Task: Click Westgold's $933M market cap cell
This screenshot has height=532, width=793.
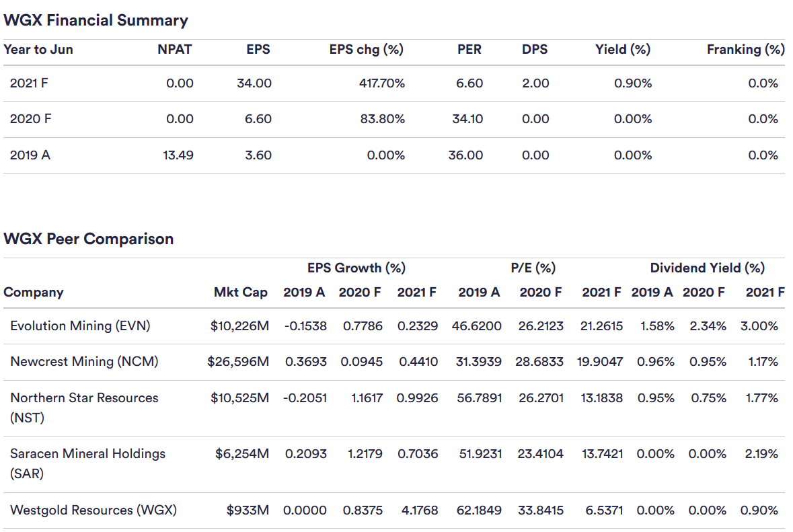Action: [248, 510]
